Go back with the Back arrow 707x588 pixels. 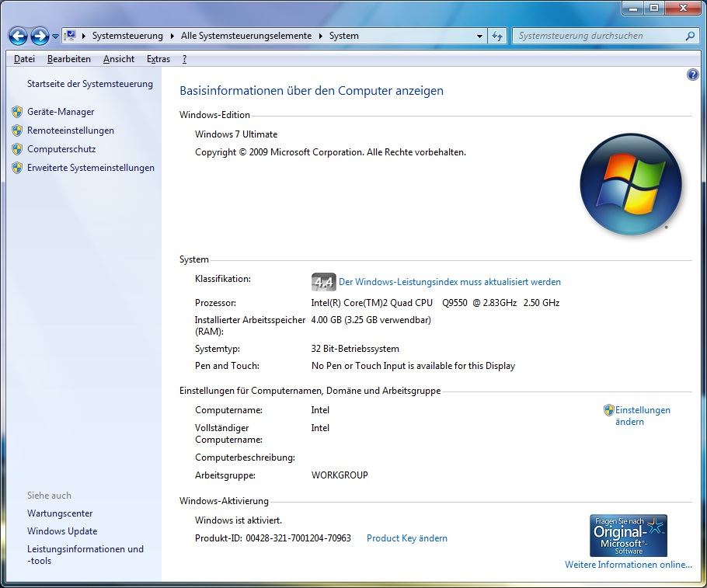(18, 36)
